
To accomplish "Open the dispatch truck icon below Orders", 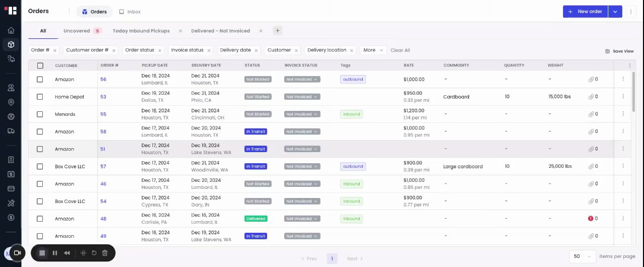I will (11, 59).
